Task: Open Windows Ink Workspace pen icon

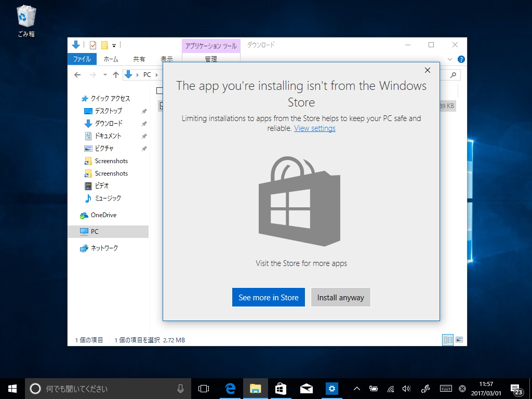Action: (x=425, y=389)
